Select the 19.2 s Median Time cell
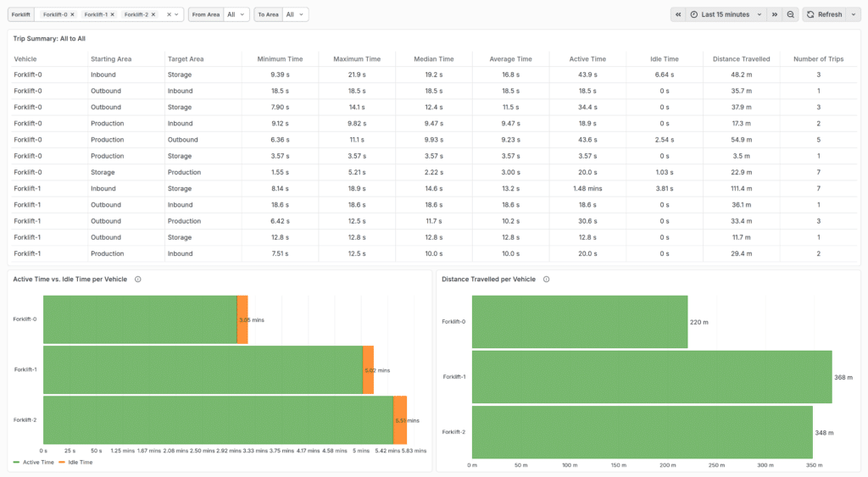The image size is (868, 477). [434, 75]
